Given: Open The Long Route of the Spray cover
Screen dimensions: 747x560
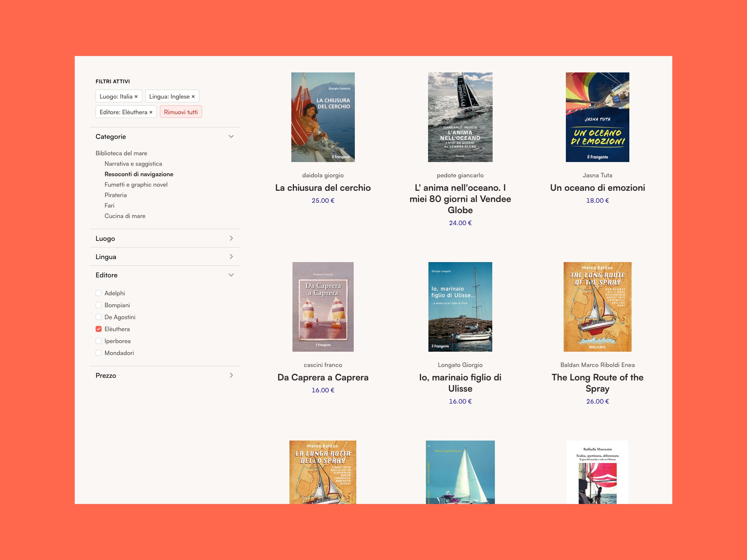Looking at the screenshot, I should pos(598,307).
